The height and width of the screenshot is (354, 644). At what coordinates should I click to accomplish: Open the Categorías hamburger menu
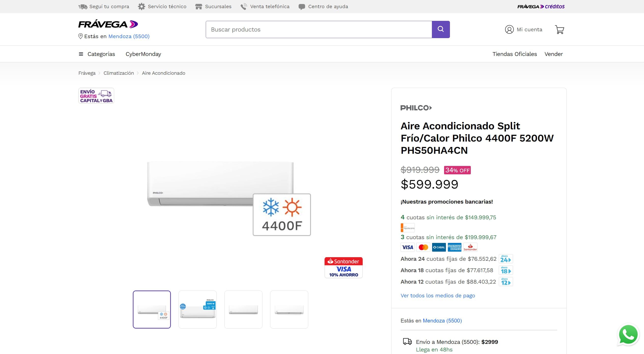(80, 54)
